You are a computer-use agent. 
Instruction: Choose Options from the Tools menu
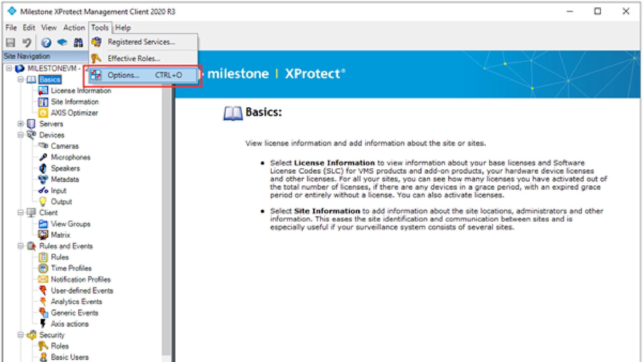[143, 75]
